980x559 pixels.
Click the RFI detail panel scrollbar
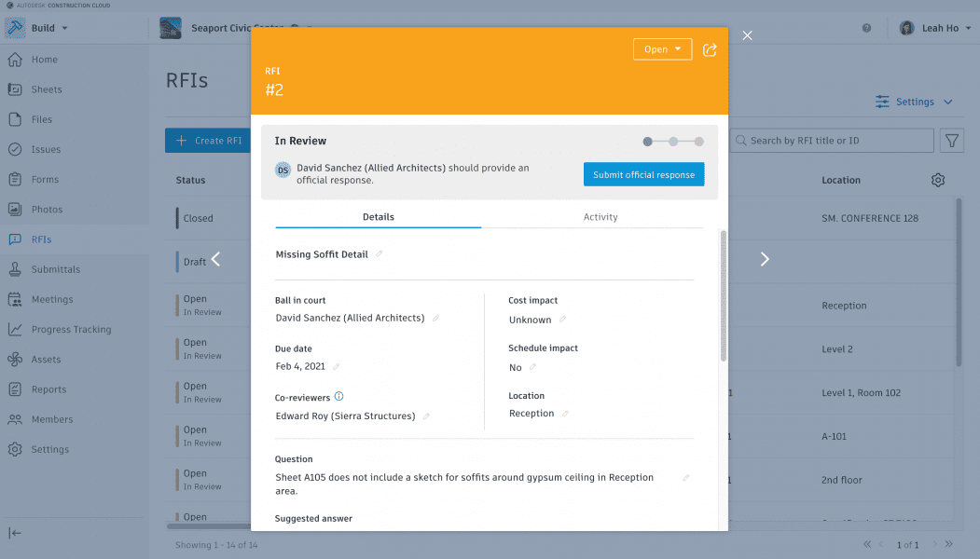[724, 296]
